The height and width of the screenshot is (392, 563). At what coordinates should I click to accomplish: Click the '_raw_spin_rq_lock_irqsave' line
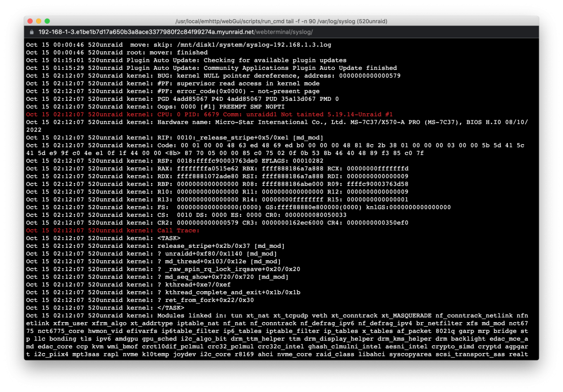point(163,269)
